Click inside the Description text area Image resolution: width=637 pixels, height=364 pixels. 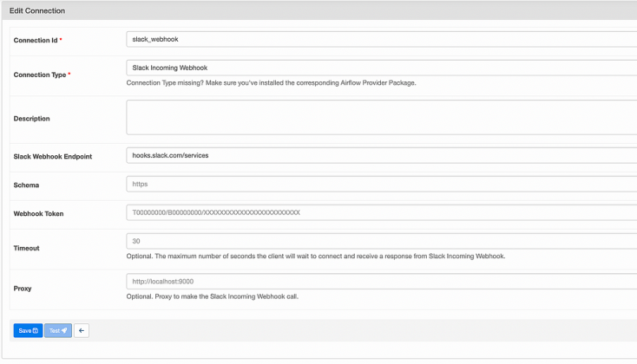coord(382,117)
